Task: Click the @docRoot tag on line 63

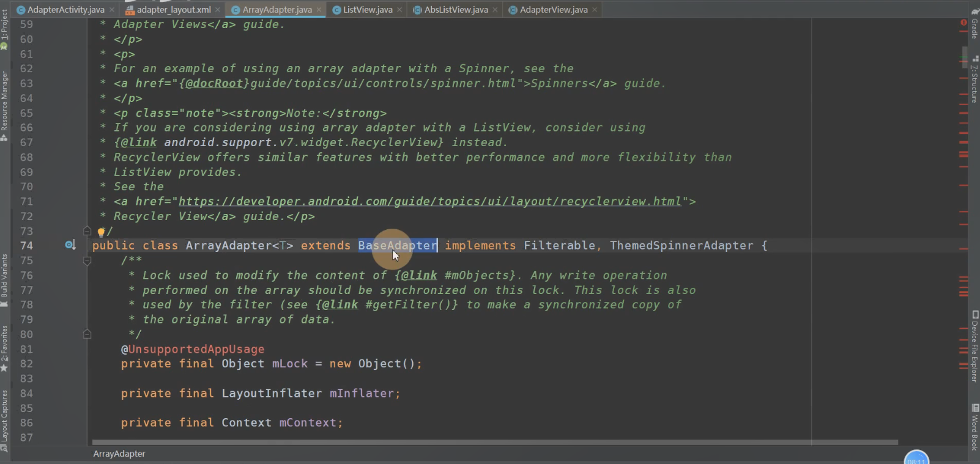Action: click(x=214, y=83)
